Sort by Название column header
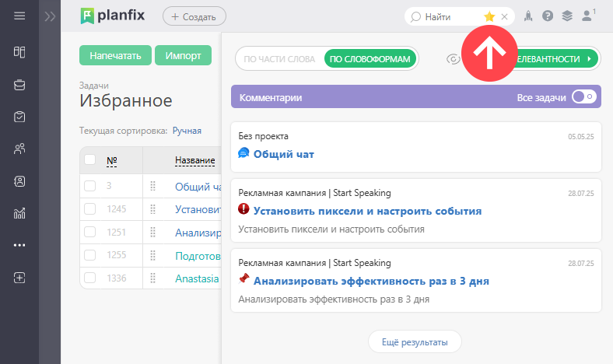 coord(194,160)
